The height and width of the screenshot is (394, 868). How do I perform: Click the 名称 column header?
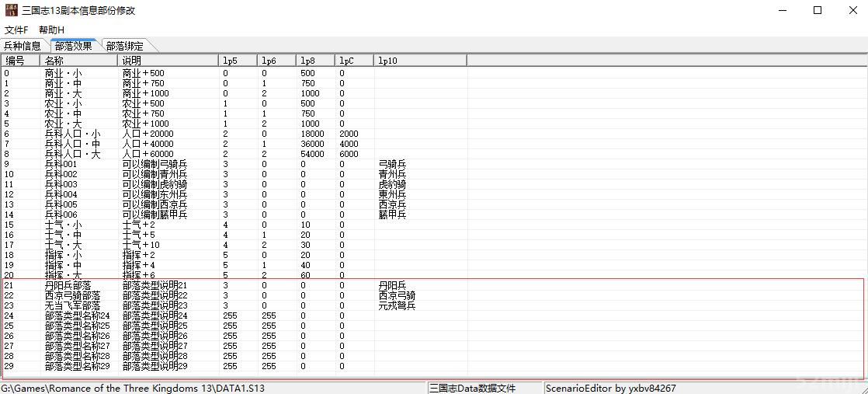pyautogui.click(x=78, y=60)
